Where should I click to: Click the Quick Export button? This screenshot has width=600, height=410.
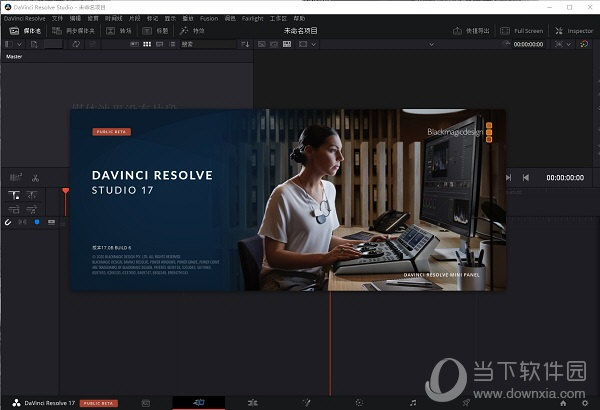[x=471, y=31]
